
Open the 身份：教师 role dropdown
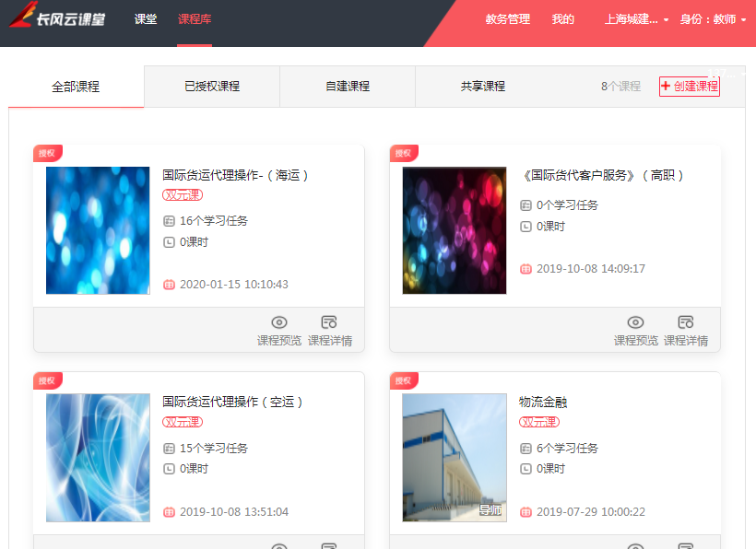click(x=713, y=19)
